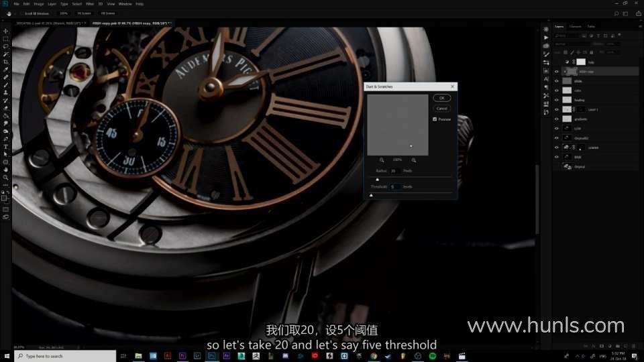Select the Magic Wand tool

point(6,54)
